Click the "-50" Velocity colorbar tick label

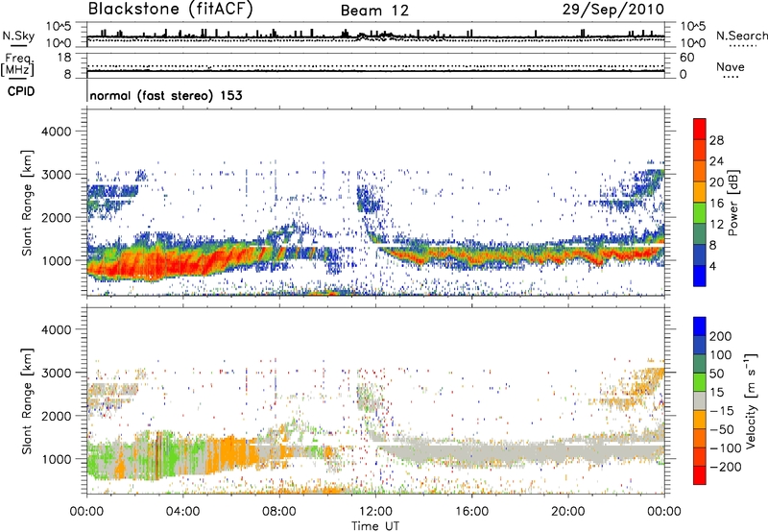[721, 429]
